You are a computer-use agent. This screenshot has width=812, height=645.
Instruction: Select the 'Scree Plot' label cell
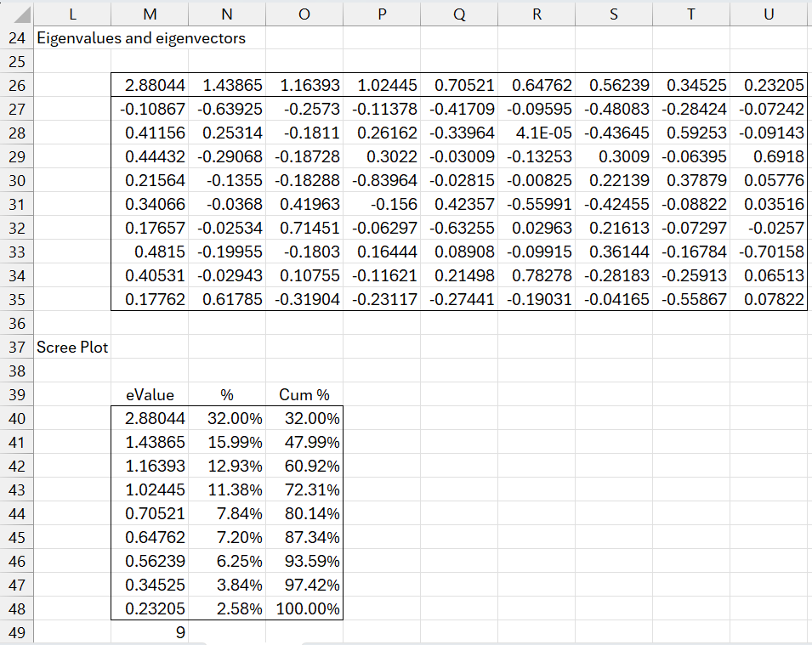[72, 348]
